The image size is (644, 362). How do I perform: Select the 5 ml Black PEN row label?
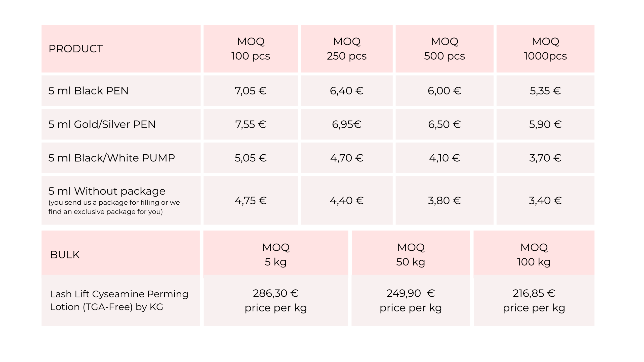point(88,91)
